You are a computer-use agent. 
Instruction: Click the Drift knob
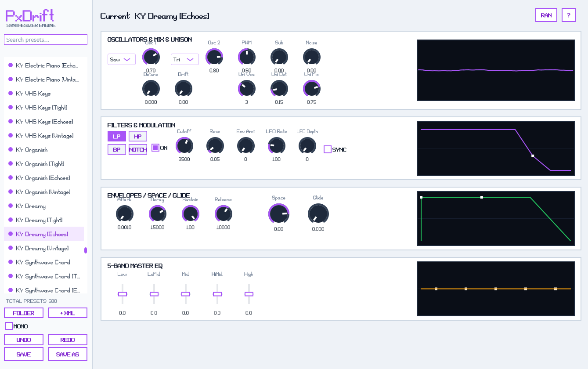point(183,89)
